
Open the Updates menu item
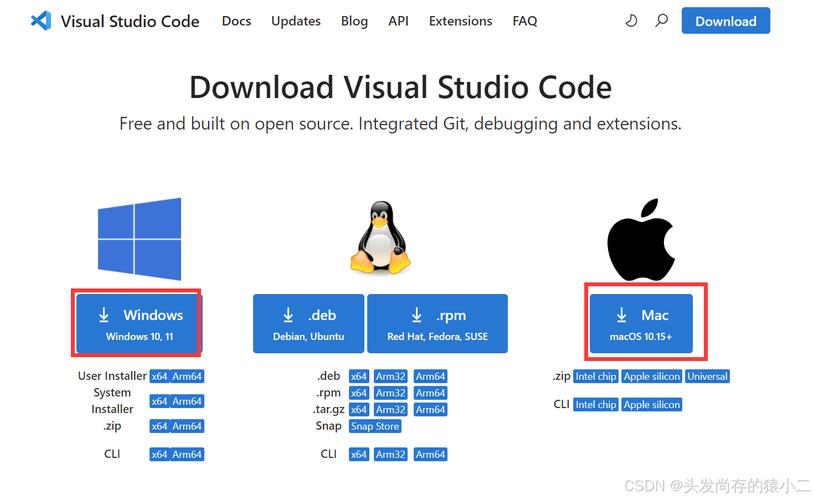(296, 21)
